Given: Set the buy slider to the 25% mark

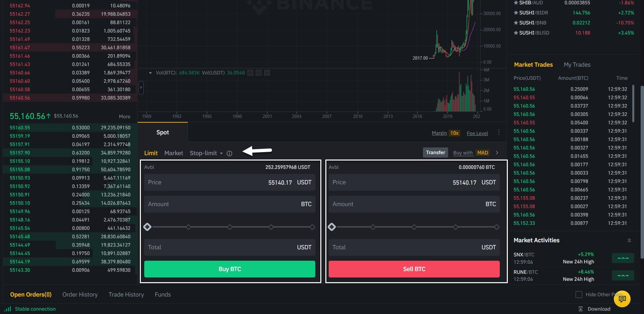Looking at the screenshot, I should pyautogui.click(x=189, y=227).
